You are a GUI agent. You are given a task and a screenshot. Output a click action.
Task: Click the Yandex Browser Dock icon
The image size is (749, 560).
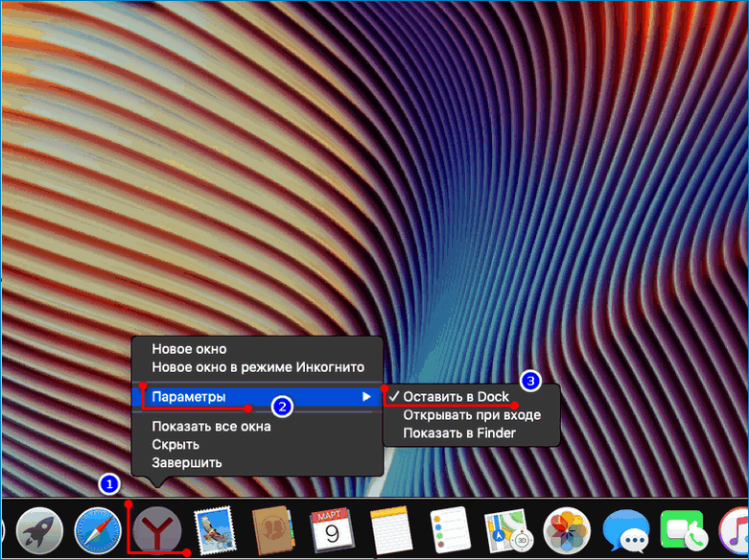click(157, 530)
